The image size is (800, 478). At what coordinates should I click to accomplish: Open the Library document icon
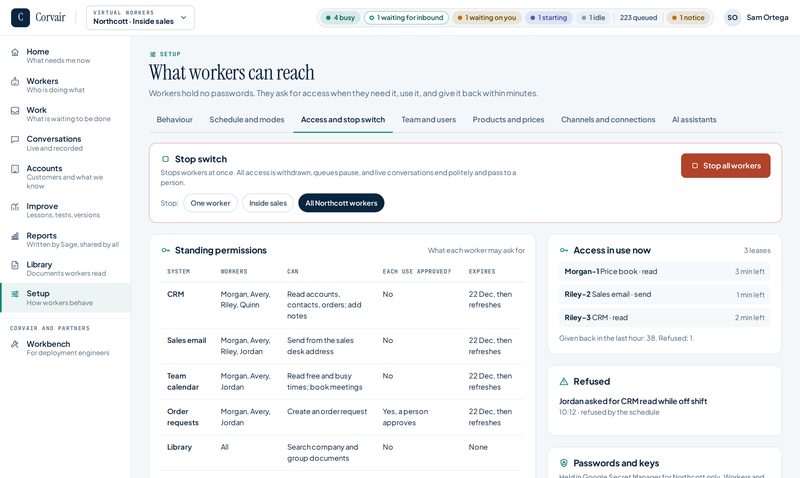coord(15,265)
